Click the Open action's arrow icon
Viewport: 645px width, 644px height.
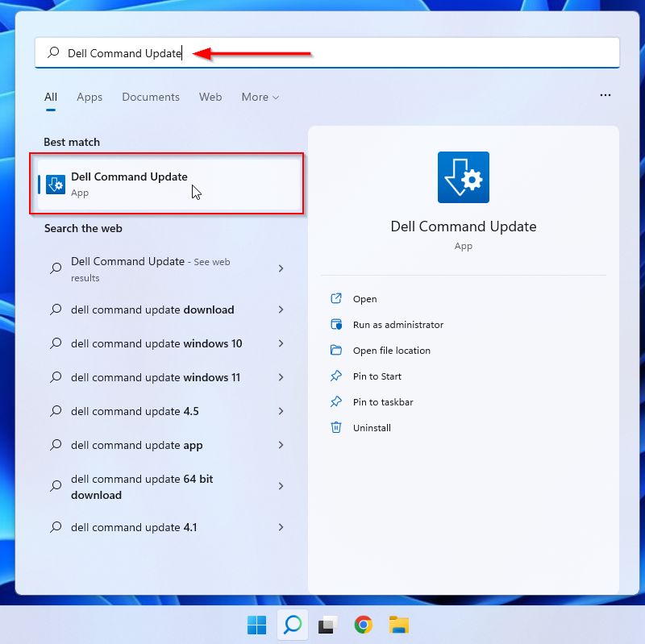pos(336,298)
